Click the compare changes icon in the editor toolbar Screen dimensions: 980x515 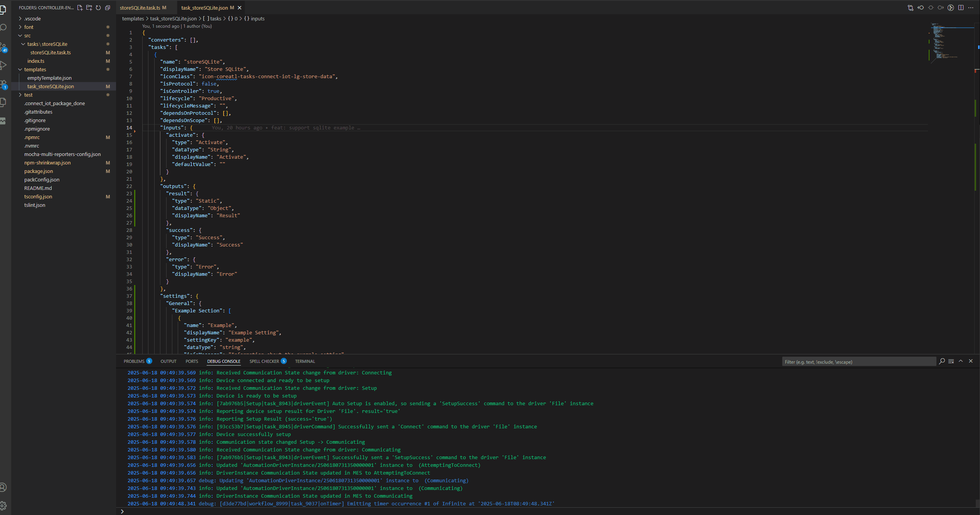click(x=911, y=8)
